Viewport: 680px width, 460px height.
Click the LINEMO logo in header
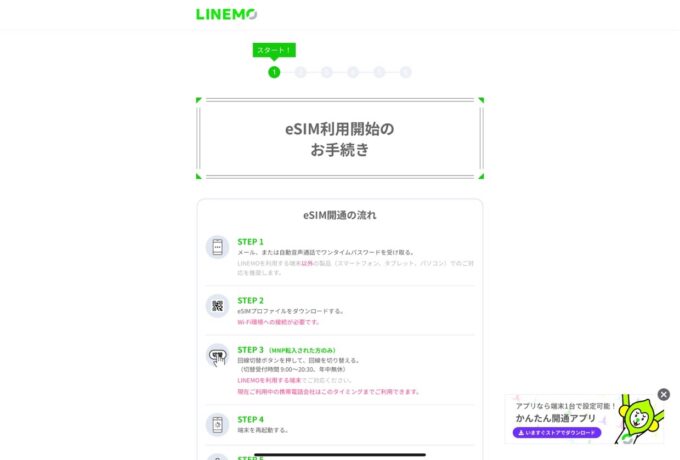coord(226,14)
